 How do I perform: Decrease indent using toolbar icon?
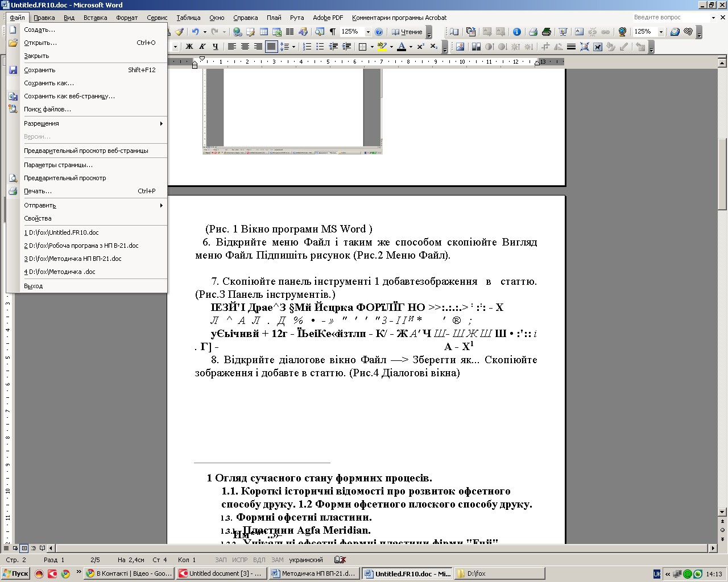click(x=333, y=47)
